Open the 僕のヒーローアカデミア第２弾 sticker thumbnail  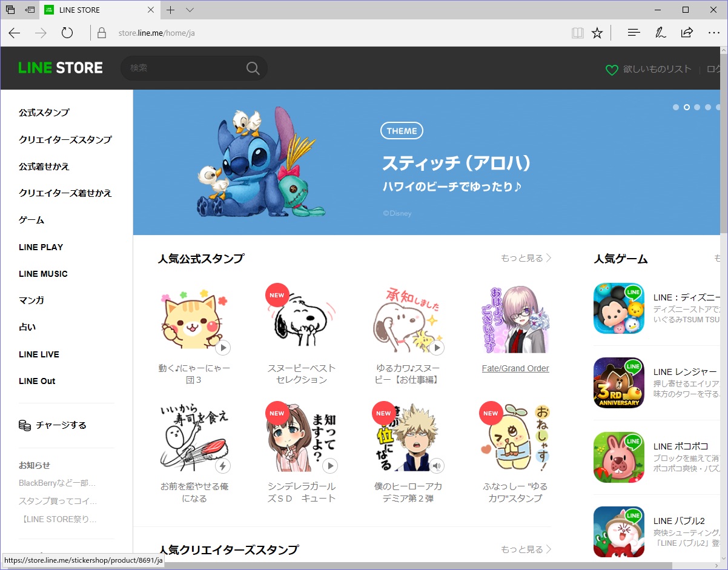(x=408, y=438)
